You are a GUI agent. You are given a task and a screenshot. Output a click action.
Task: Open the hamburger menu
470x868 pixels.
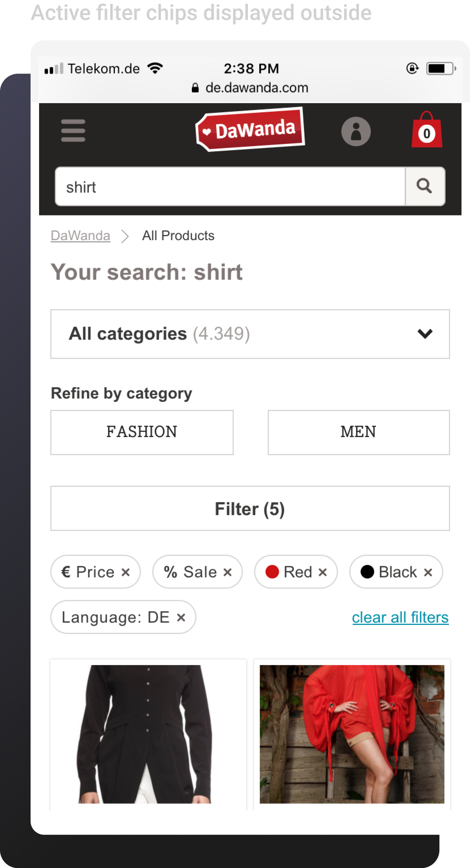(x=73, y=130)
